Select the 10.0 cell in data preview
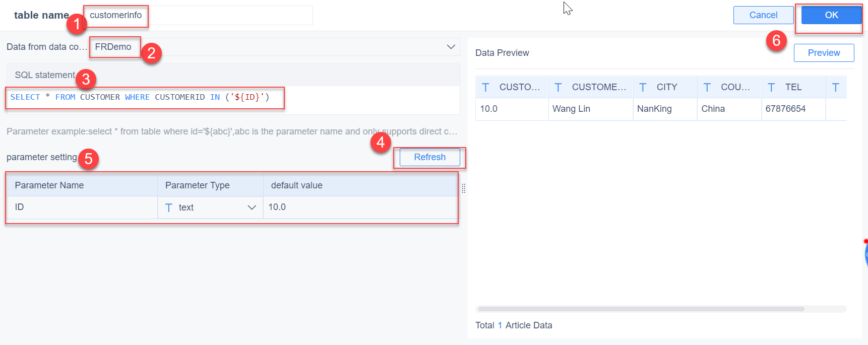868x345 pixels. coord(512,109)
